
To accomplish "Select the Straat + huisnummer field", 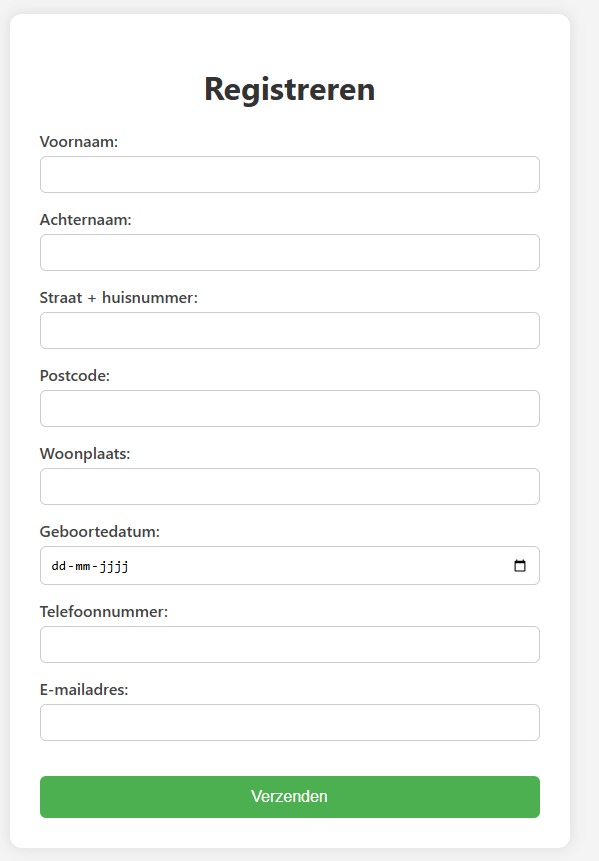I will (290, 331).
